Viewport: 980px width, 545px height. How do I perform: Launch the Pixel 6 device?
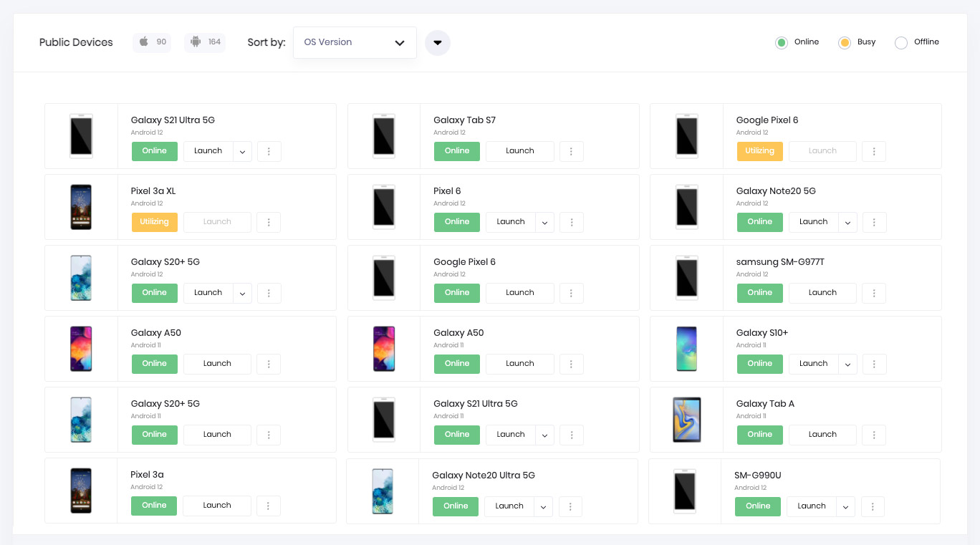point(511,222)
